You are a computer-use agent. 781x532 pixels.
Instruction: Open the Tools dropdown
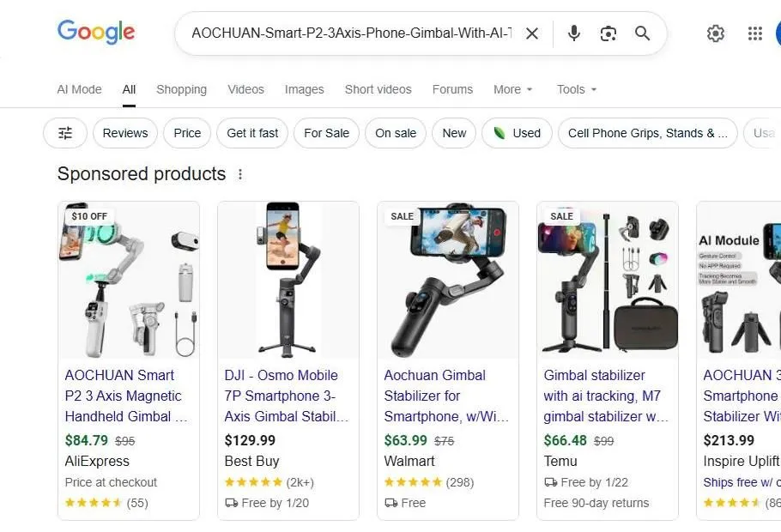576,89
